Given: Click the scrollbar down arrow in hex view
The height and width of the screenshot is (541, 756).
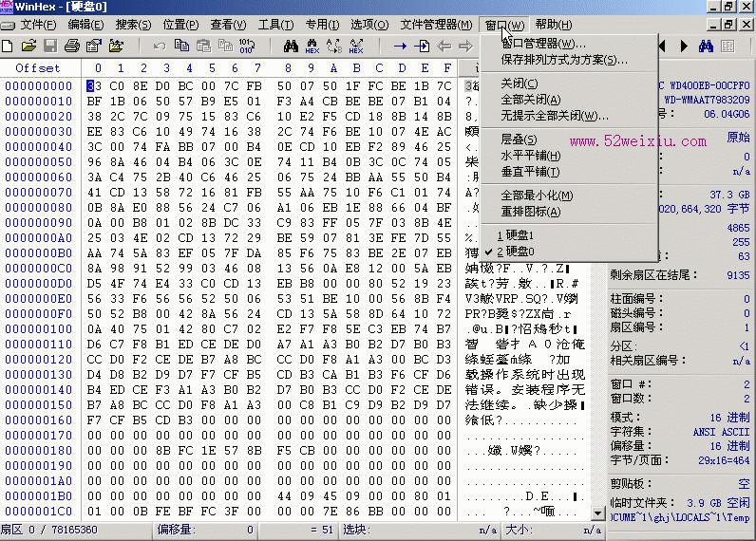Looking at the screenshot, I should (597, 513).
